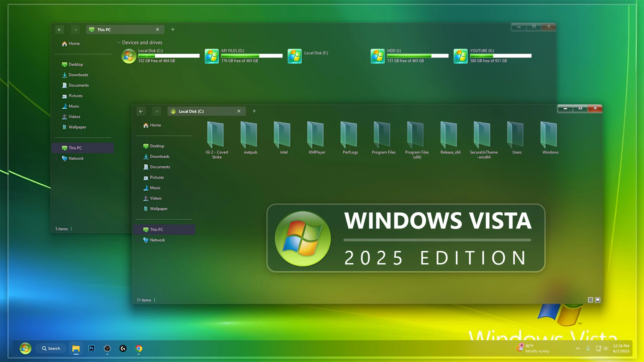Expand Network in This PC window sidebar
This screenshot has width=644, height=362.
coord(56,158)
